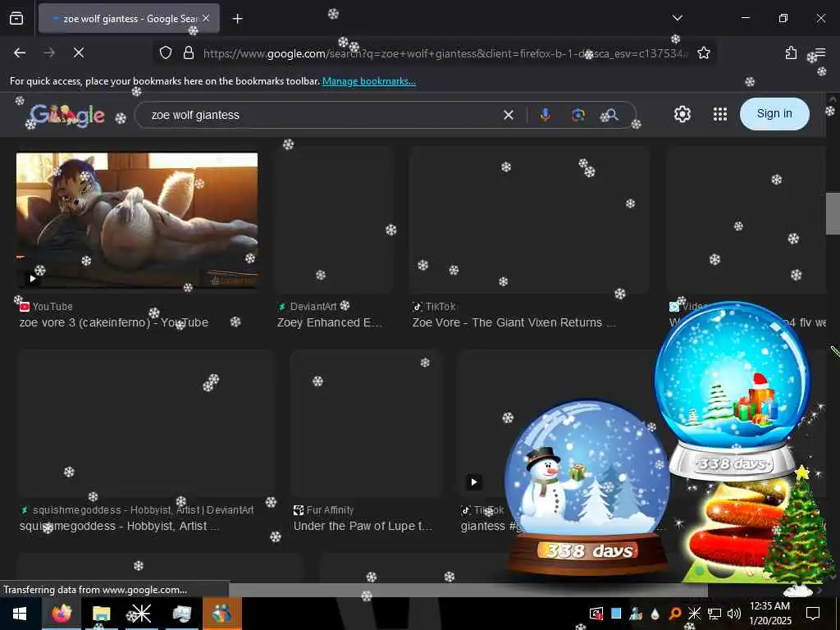Select the 'zoe wolf giantess - Google Search' tab
This screenshot has height=630, width=840.
(129, 19)
